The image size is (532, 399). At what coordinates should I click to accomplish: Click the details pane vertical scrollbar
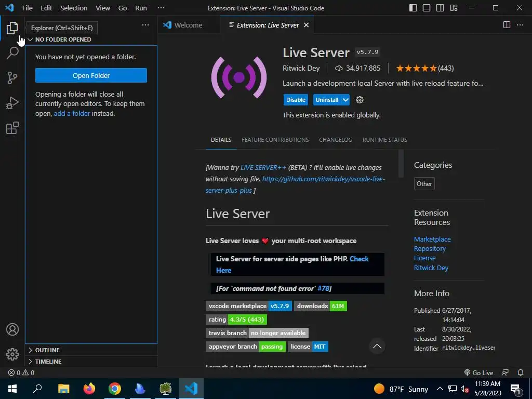(x=401, y=164)
